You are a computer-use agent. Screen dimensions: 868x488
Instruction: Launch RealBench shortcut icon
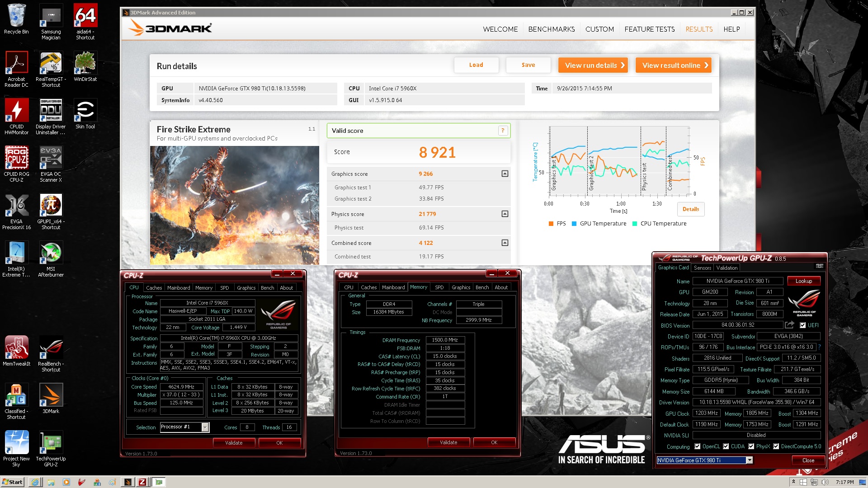[51, 354]
